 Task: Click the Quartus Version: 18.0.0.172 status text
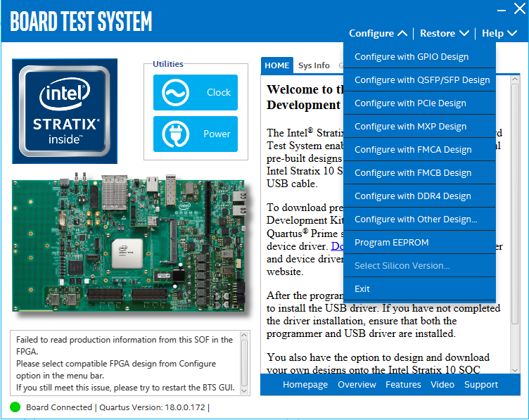tap(152, 407)
